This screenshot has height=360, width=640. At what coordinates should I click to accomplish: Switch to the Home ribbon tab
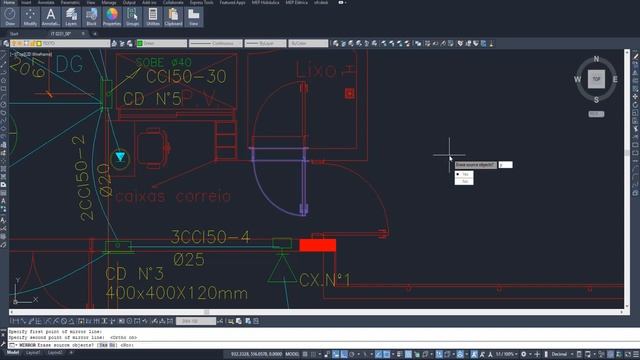pos(9,2)
